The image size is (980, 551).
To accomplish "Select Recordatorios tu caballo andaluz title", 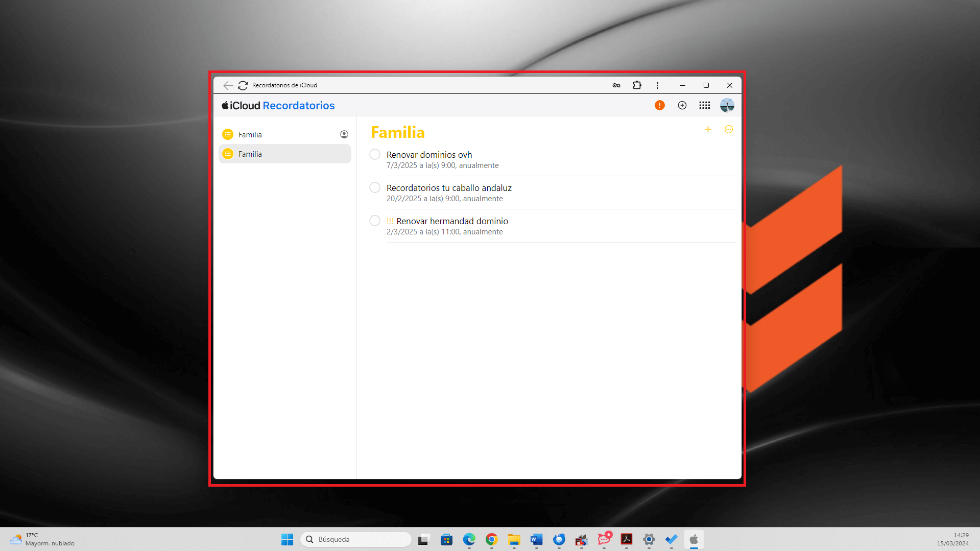I will click(449, 188).
